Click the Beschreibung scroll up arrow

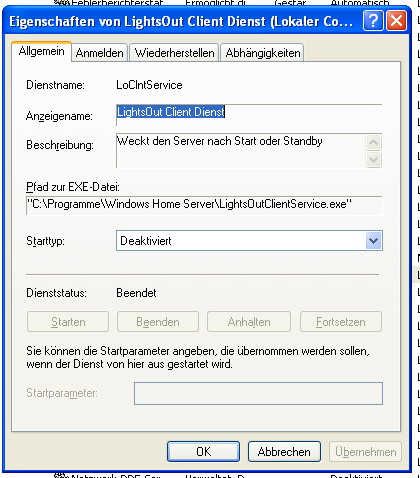point(374,143)
